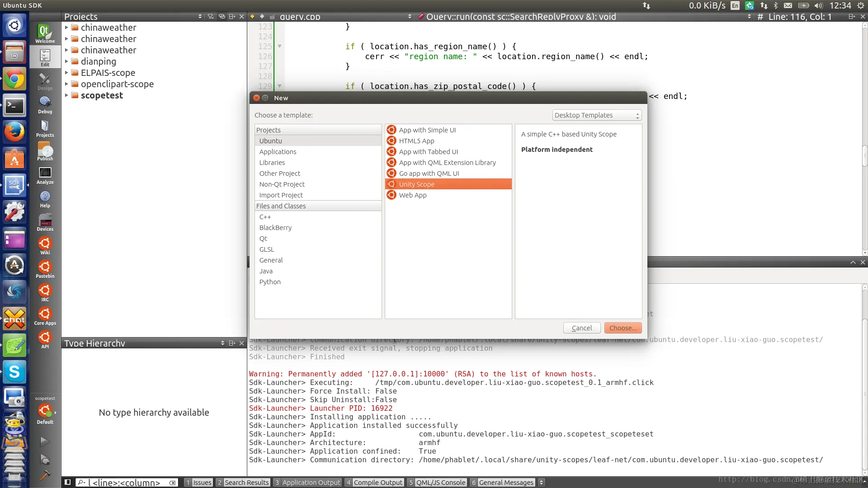Screen dimensions: 868x488
Task: Expand the scopetest project tree
Action: click(x=66, y=95)
